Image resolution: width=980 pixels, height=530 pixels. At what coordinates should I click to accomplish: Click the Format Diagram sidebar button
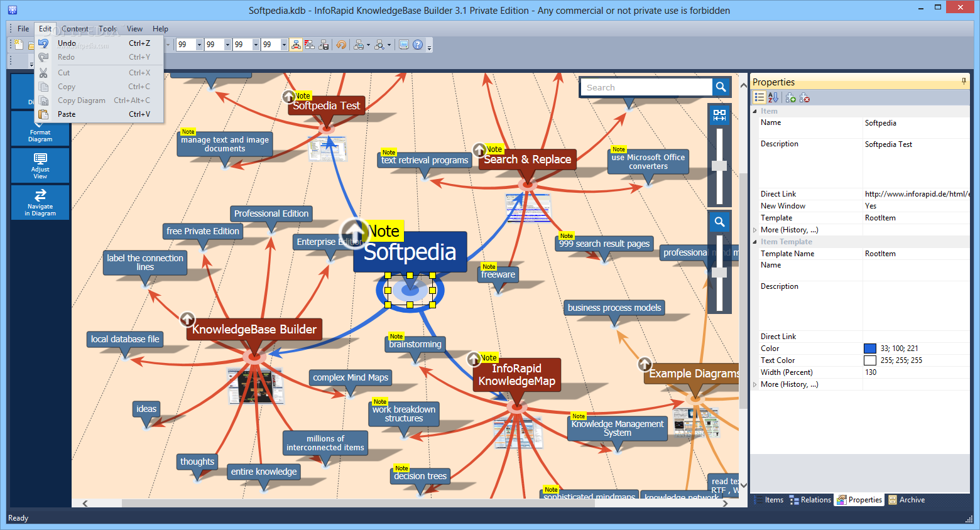[x=40, y=129]
